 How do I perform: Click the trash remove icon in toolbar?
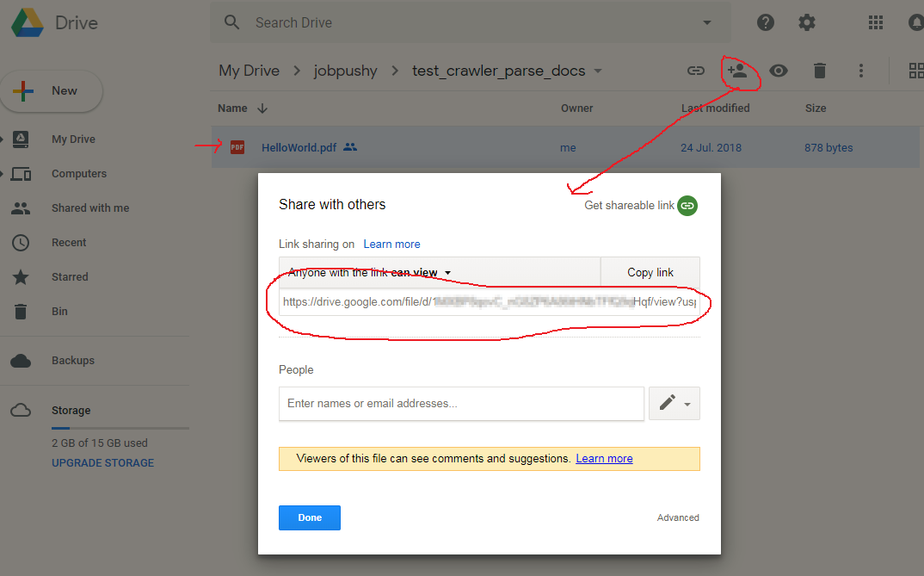point(820,71)
